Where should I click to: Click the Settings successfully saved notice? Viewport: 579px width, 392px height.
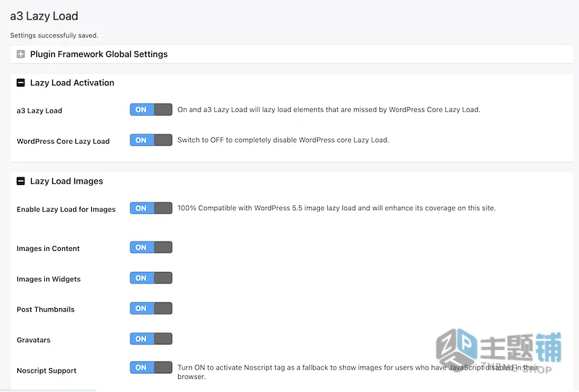coord(54,35)
